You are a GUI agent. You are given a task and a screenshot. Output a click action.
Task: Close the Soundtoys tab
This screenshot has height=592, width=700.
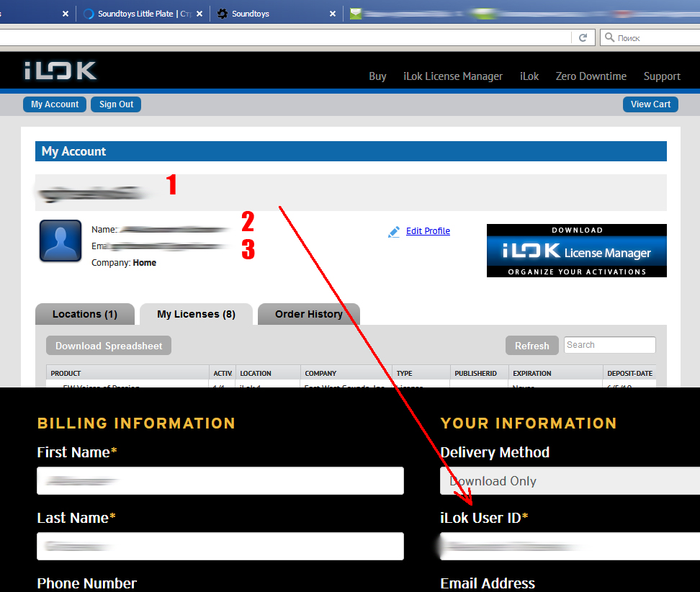coord(333,14)
